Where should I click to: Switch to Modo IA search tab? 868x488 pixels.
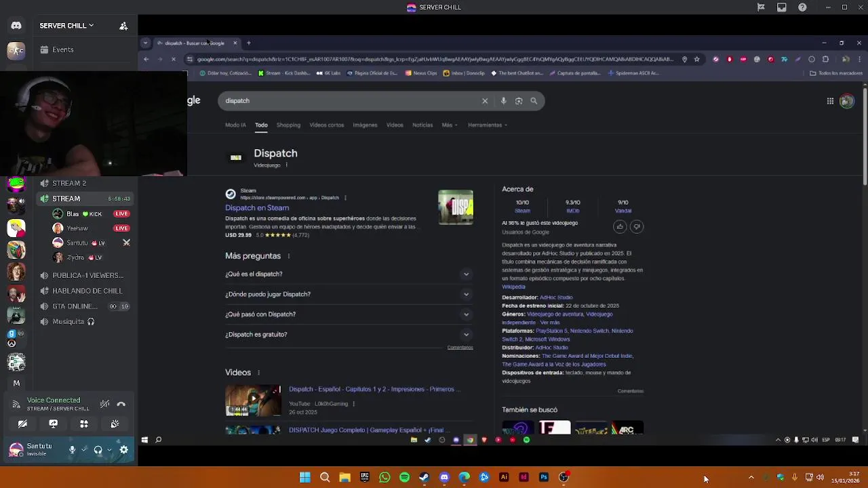click(x=235, y=125)
